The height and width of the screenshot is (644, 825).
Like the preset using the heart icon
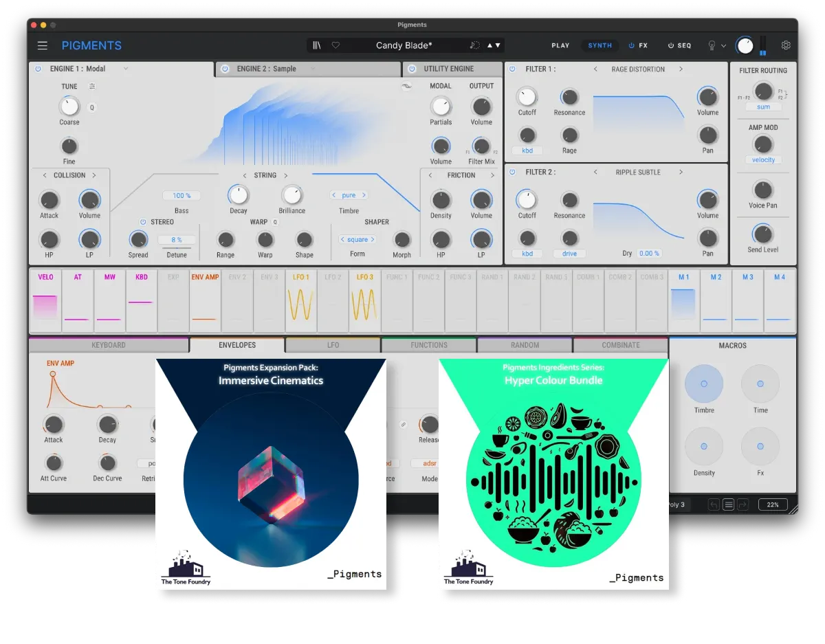(335, 45)
